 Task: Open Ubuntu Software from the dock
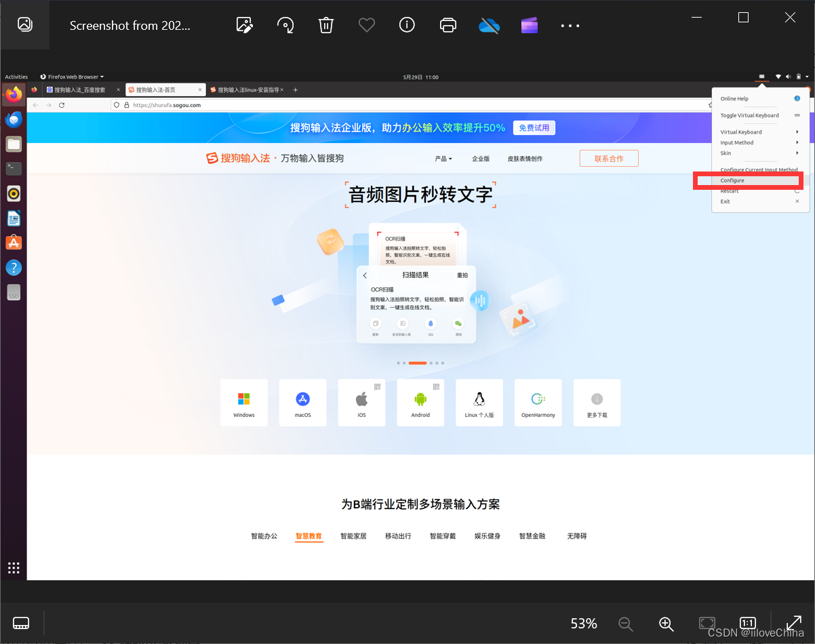[14, 243]
